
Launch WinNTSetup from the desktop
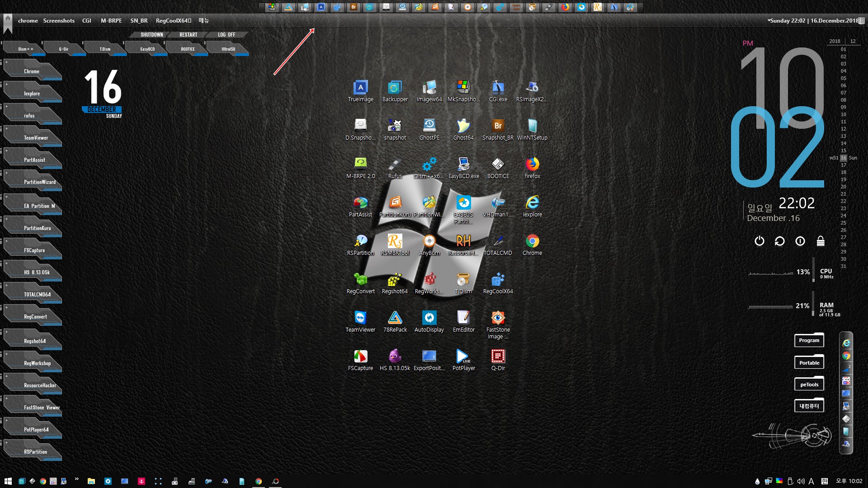click(532, 129)
